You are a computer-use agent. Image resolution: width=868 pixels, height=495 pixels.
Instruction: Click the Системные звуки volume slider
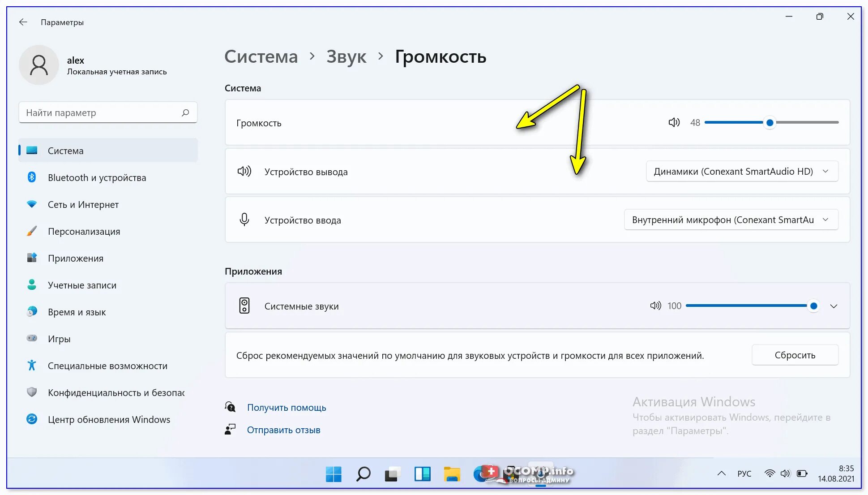pos(753,306)
